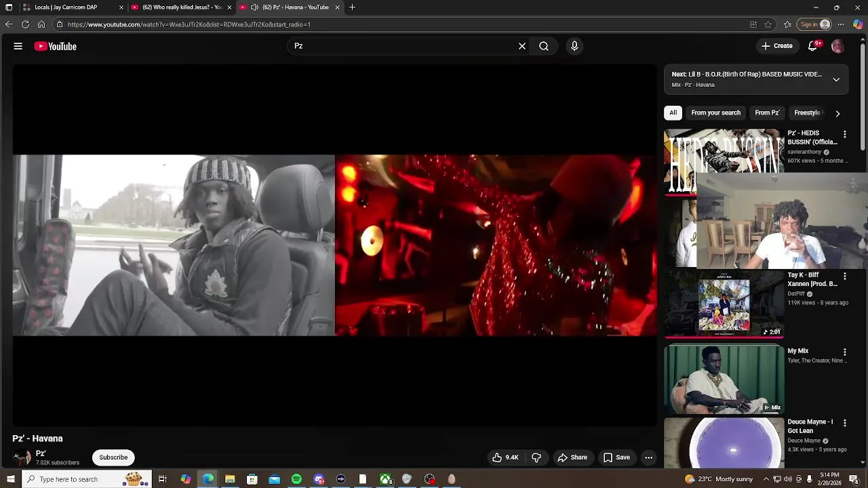This screenshot has height=488, width=868.
Task: Open the YouTube guide hamburger menu
Action: tap(18, 46)
